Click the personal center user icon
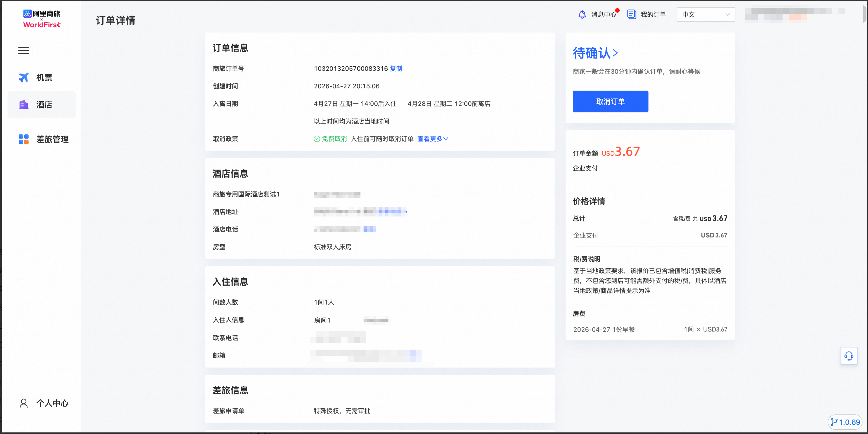The image size is (868, 434). pyautogui.click(x=24, y=403)
